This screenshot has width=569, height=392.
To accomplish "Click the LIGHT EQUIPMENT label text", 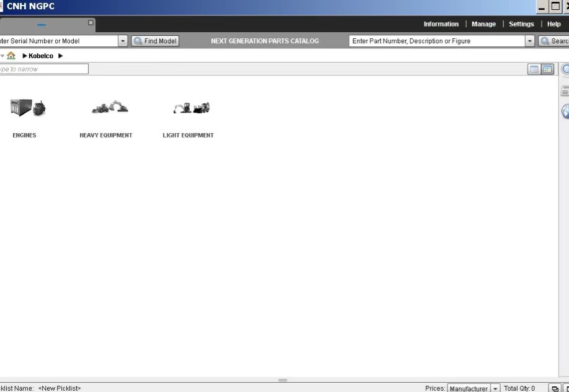I will pyautogui.click(x=188, y=135).
